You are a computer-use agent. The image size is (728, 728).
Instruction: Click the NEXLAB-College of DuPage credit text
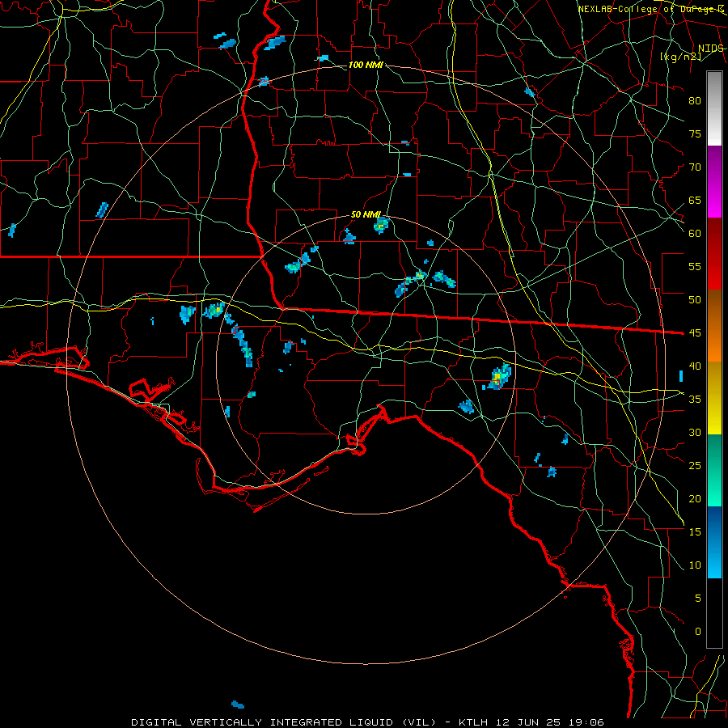click(x=650, y=9)
